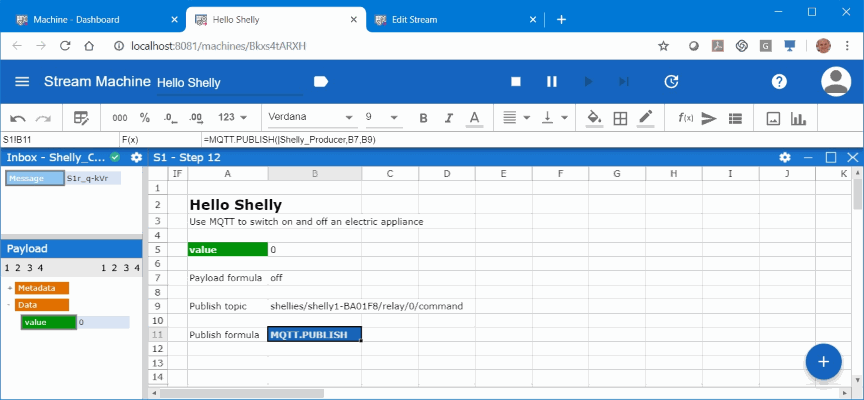Open the font size dropdown
This screenshot has height=400, width=864.
381,117
